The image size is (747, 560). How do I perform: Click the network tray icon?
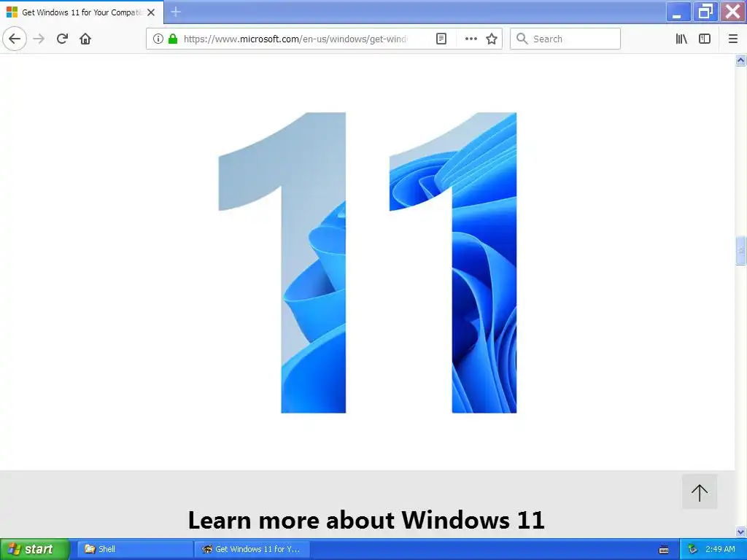tap(693, 549)
